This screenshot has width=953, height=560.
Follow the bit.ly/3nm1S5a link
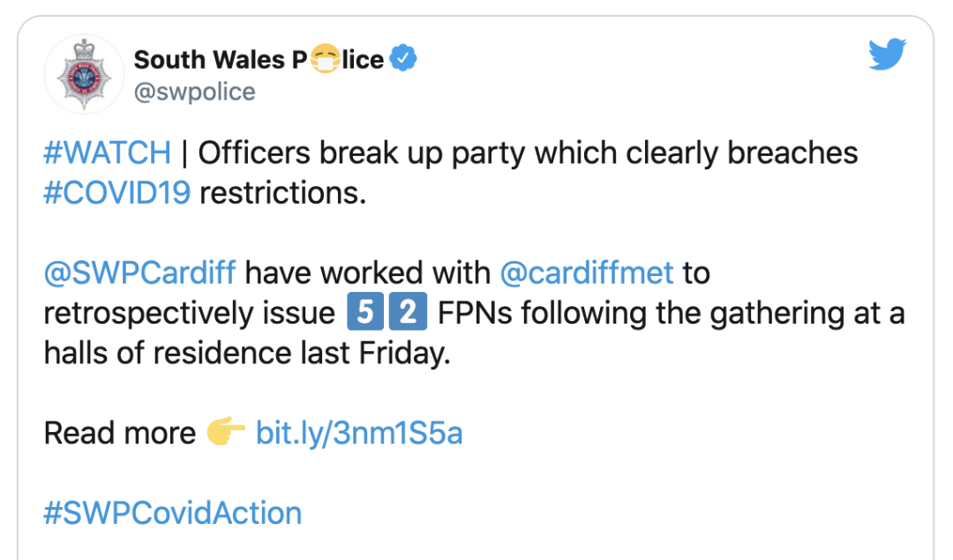[x=358, y=433]
